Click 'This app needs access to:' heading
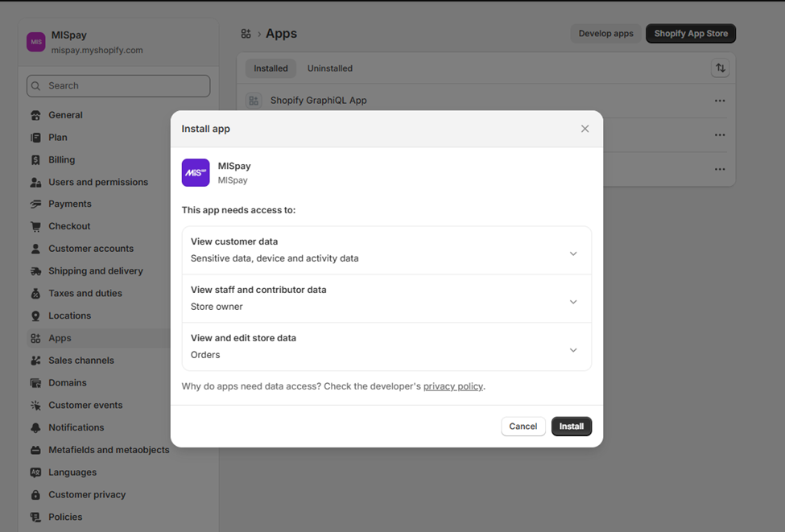Image resolution: width=785 pixels, height=532 pixels. (x=238, y=210)
